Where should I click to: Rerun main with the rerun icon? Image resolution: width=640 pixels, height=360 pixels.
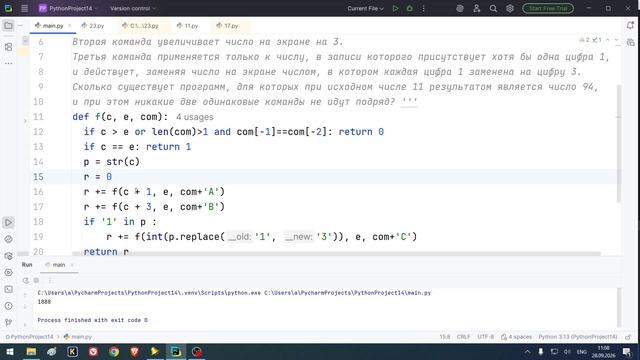25,280
